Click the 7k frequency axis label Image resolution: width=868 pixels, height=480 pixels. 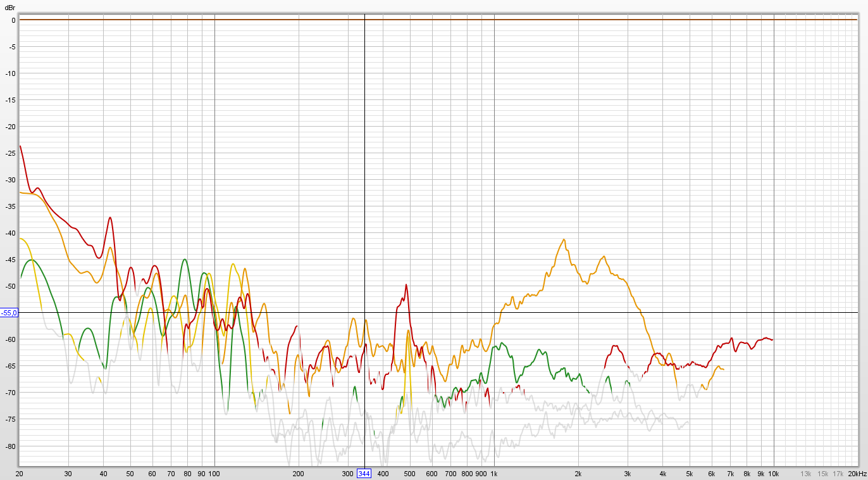click(x=731, y=474)
